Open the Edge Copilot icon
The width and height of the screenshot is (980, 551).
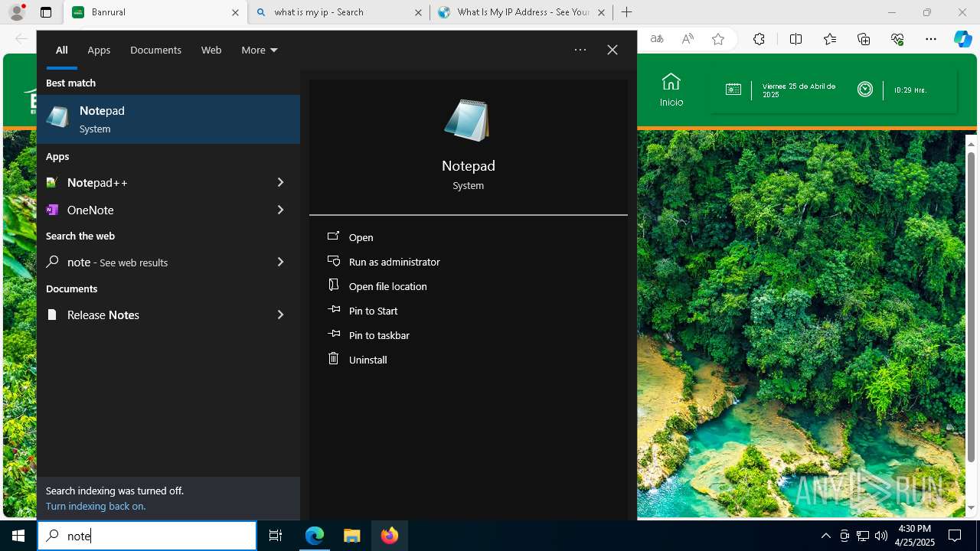point(962,39)
